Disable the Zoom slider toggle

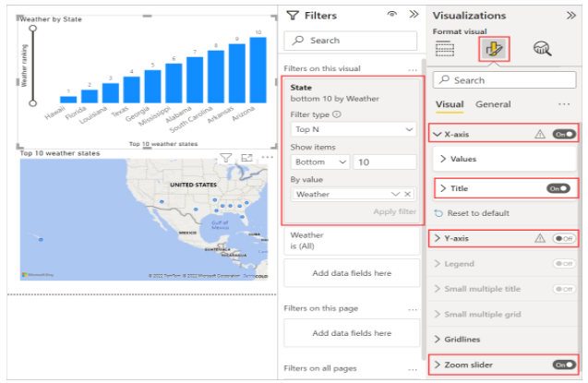[562, 365]
